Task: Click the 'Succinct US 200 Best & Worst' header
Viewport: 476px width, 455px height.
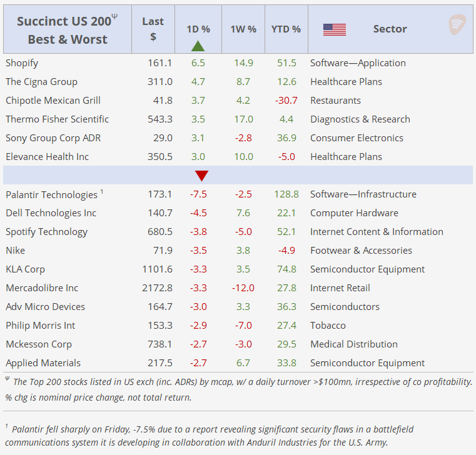Action: pos(68,30)
